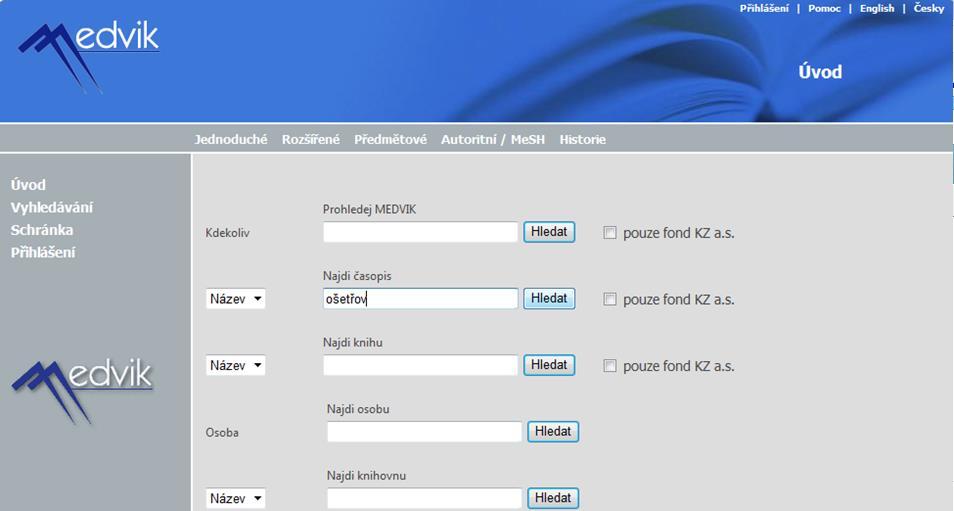Click the Osoba label

pyautogui.click(x=222, y=433)
